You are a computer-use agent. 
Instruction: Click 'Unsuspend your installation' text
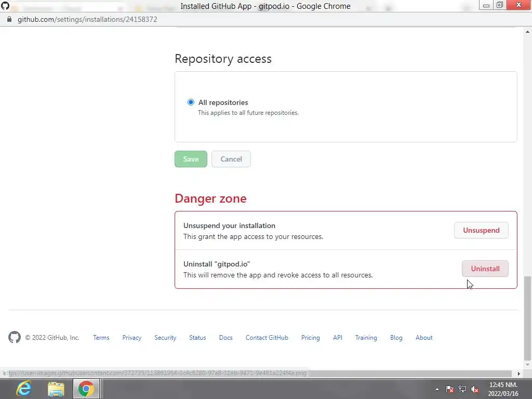(229, 225)
